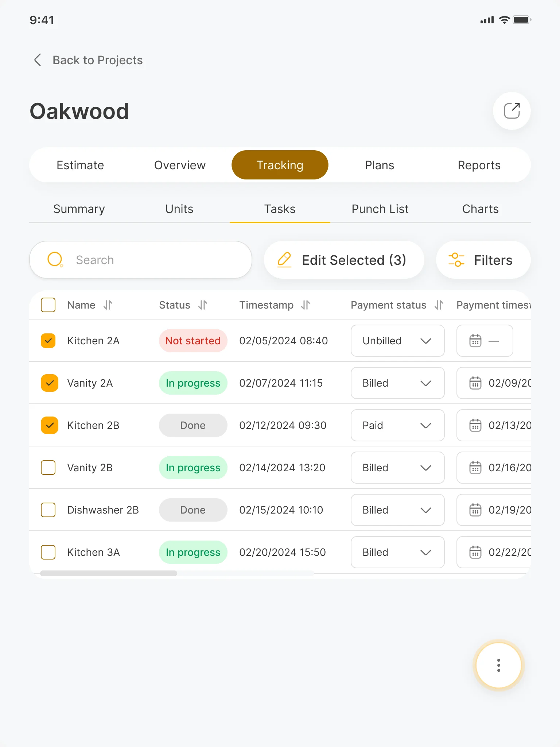Check the cellular signal icon
Viewport: 560px width, 747px height.
coord(487,20)
